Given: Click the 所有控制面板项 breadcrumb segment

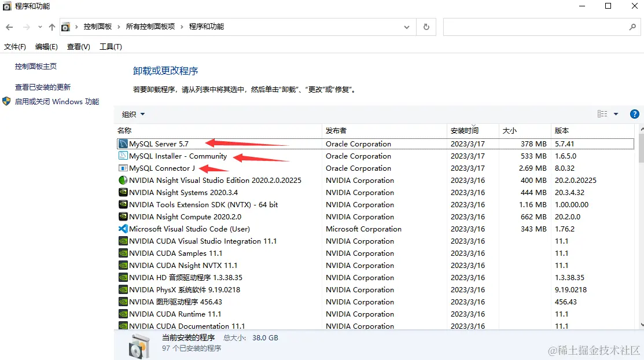Looking at the screenshot, I should [x=150, y=27].
